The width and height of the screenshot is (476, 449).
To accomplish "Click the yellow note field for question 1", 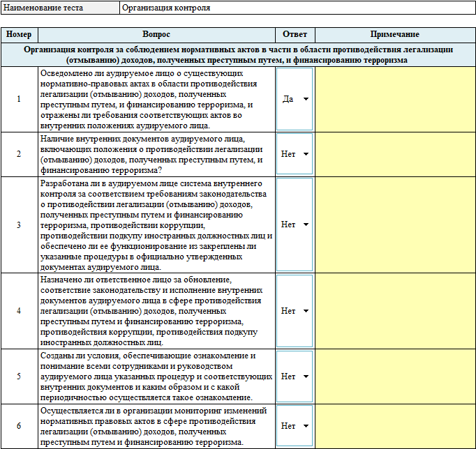I will point(395,99).
